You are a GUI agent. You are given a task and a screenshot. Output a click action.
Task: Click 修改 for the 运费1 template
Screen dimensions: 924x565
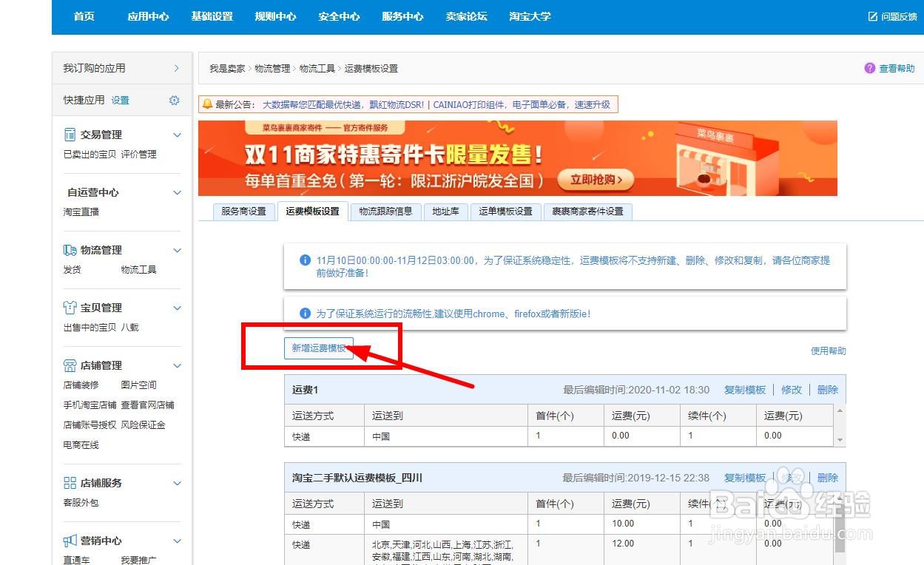tap(791, 390)
